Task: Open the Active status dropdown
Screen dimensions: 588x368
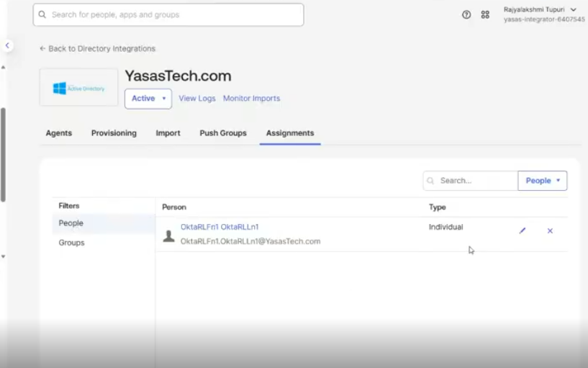Action: tap(148, 99)
